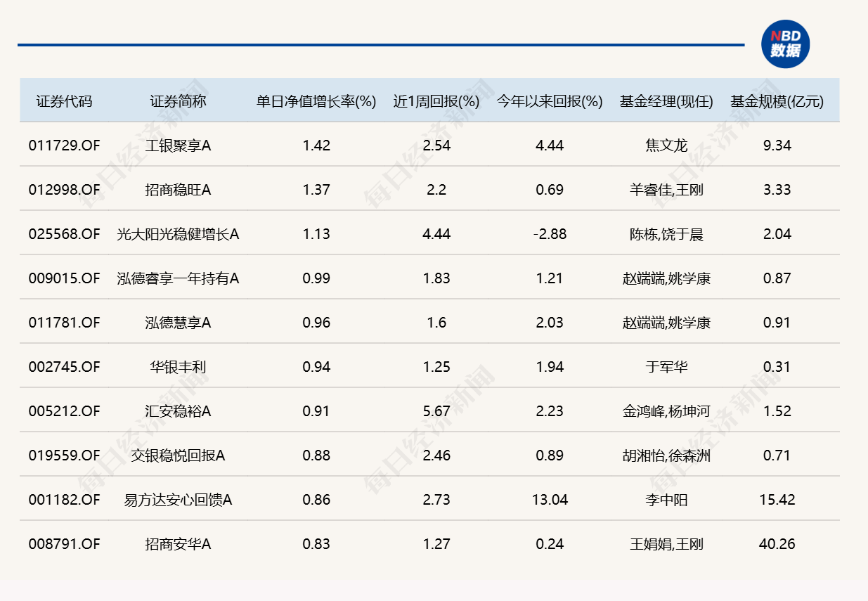This screenshot has width=868, height=601.
Task: Click weekly return value 1.83
Action: [x=436, y=278]
